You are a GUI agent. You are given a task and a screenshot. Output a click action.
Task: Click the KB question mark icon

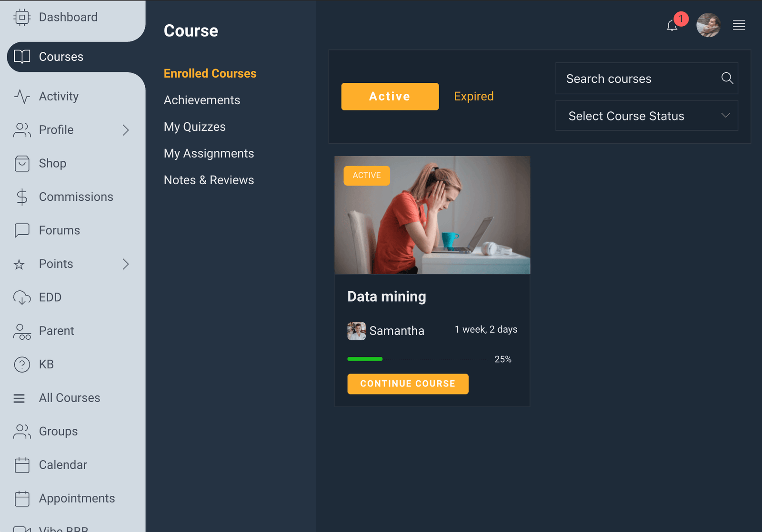coord(22,365)
